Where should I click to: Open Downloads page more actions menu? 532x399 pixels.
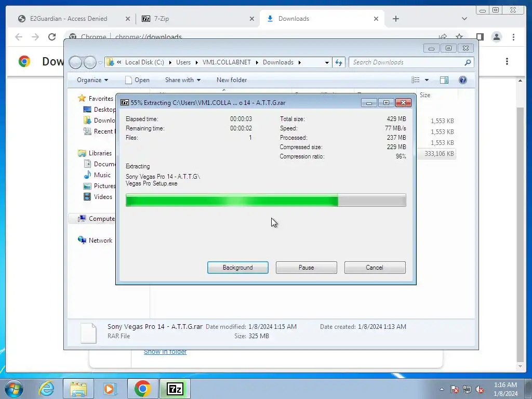(507, 61)
